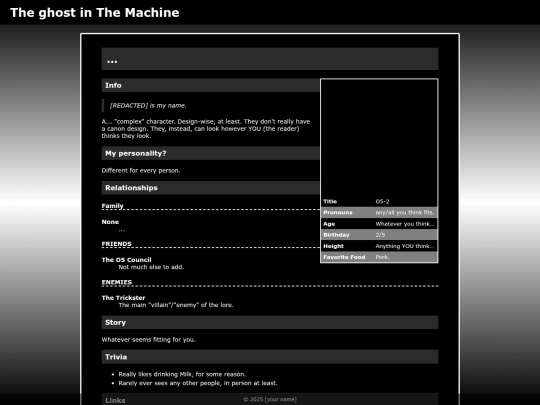The image size is (540, 405).
Task: Click the 'Story' section heading
Action: tap(270, 322)
